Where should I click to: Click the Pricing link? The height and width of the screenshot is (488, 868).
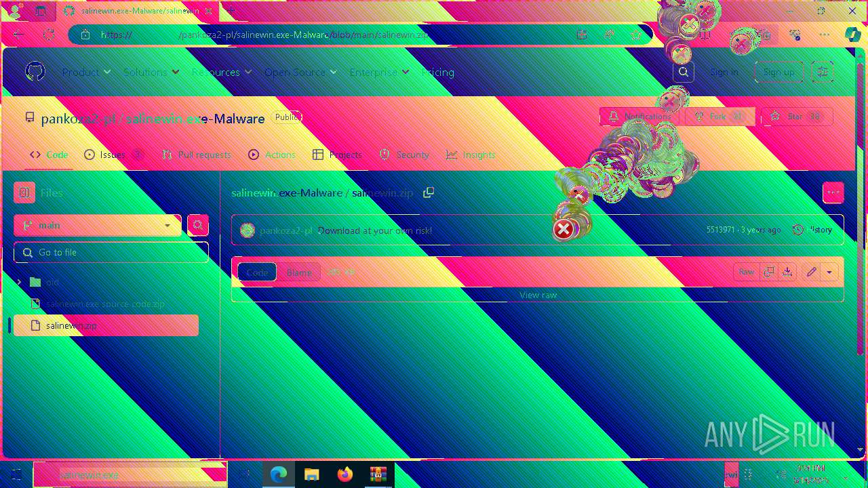coord(438,72)
